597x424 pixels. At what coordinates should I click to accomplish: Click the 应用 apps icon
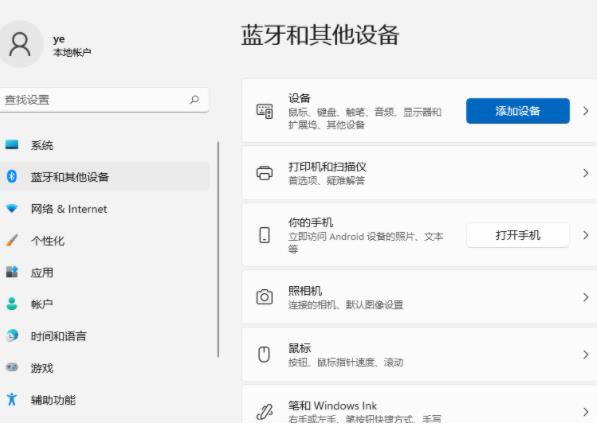[12, 272]
